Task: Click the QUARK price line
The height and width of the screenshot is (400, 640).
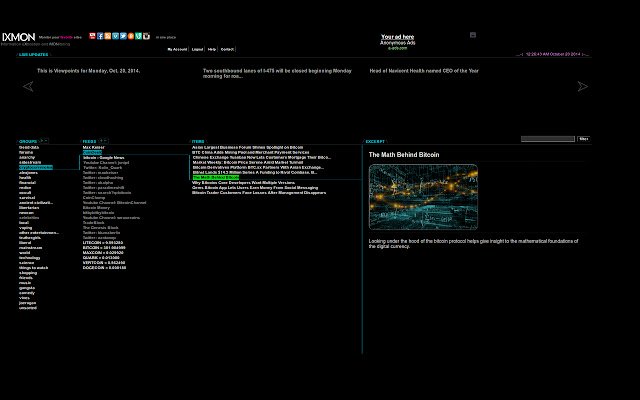Action: point(101,258)
